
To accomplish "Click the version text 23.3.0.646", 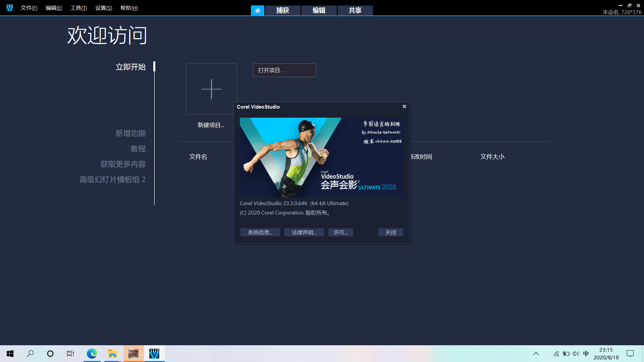I will (x=295, y=203).
